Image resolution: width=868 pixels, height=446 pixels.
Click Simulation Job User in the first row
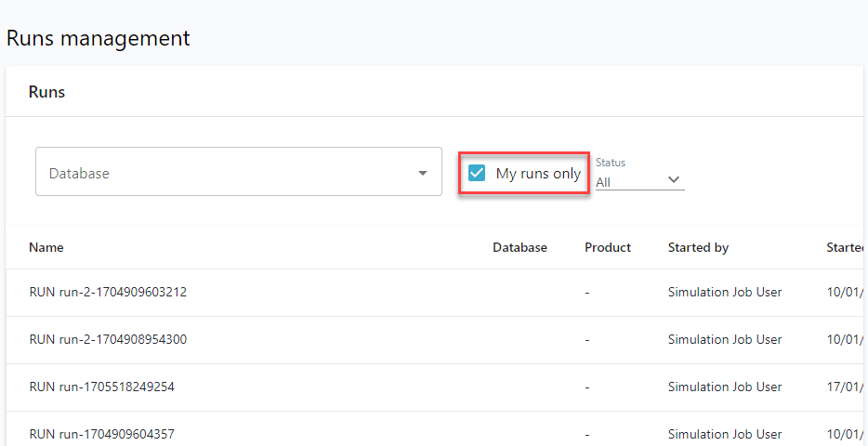(725, 292)
